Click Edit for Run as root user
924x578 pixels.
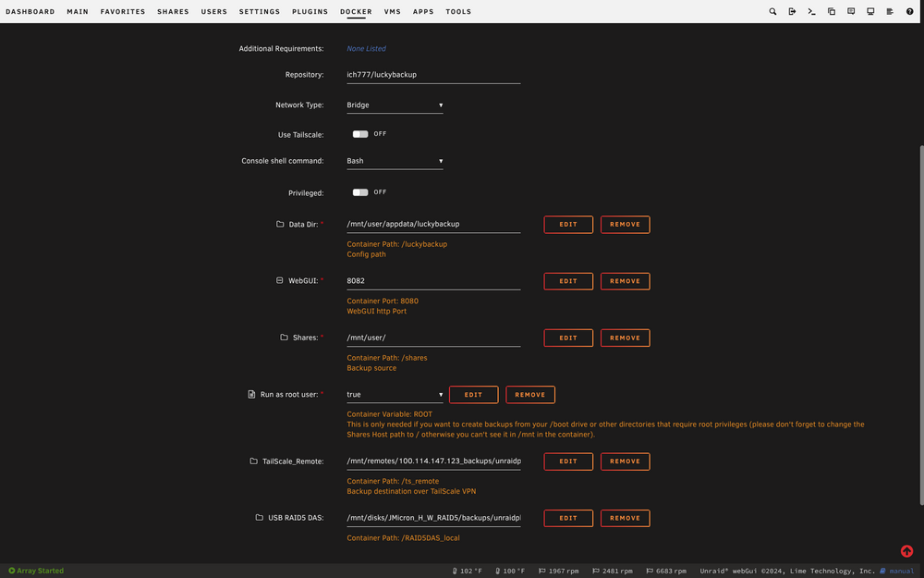(473, 395)
